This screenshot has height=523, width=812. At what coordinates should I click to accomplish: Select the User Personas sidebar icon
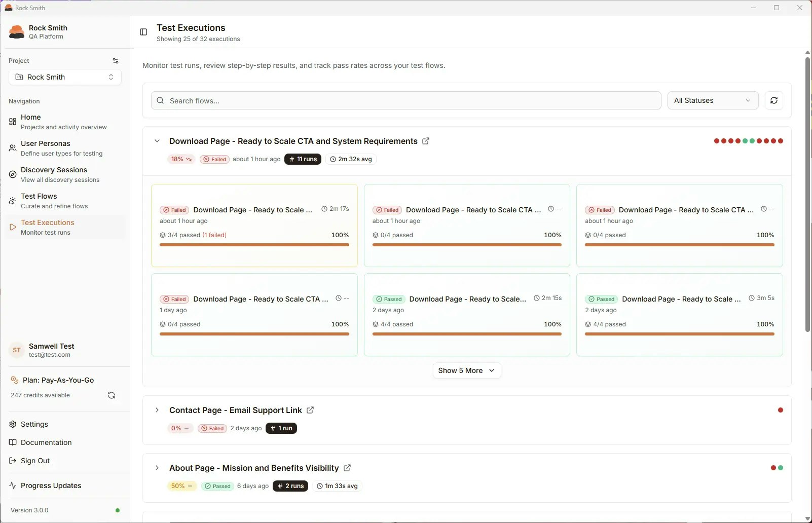pos(13,148)
